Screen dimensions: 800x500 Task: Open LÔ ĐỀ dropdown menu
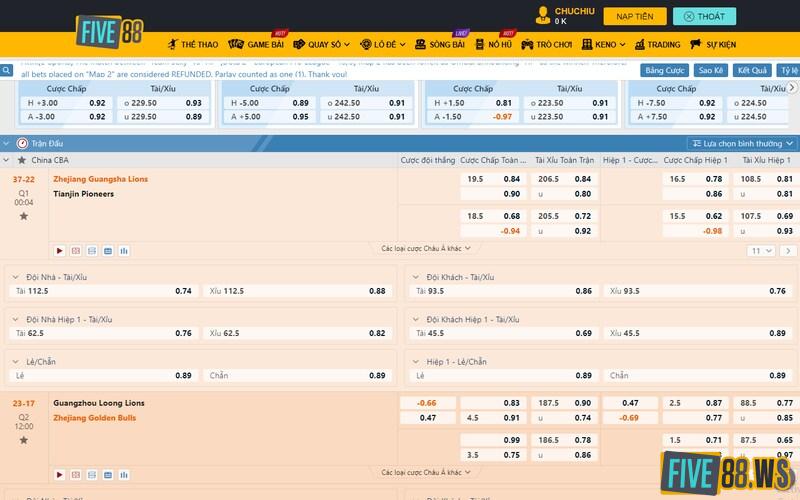coord(383,44)
